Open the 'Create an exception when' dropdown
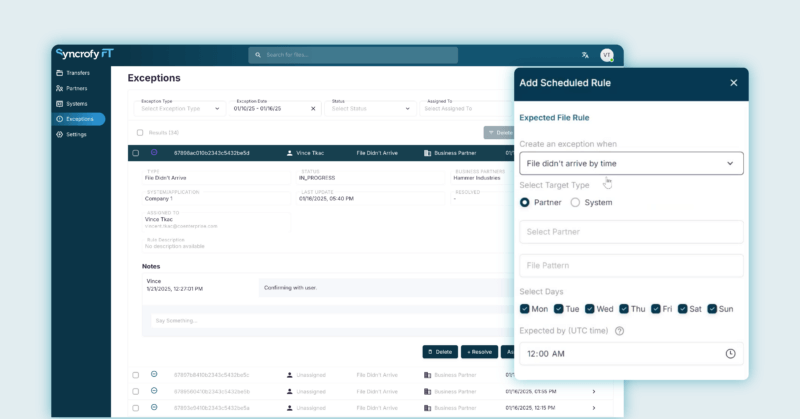Viewport: 800px width, 419px height. click(631, 163)
